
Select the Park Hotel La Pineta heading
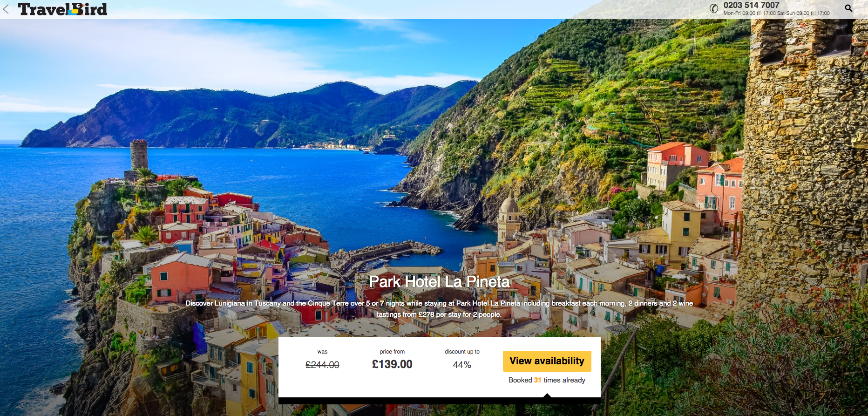(439, 281)
